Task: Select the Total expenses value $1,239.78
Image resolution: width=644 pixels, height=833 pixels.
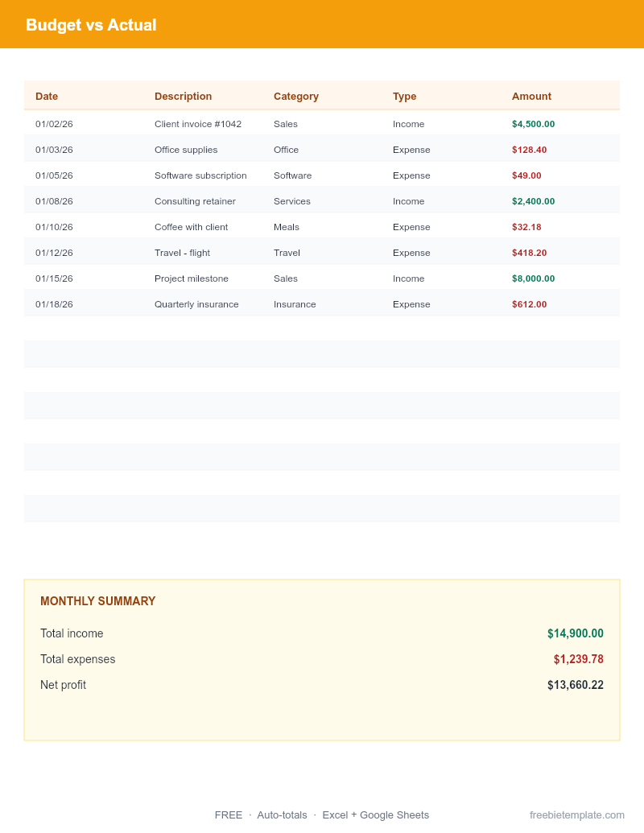Action: pyautogui.click(x=579, y=659)
